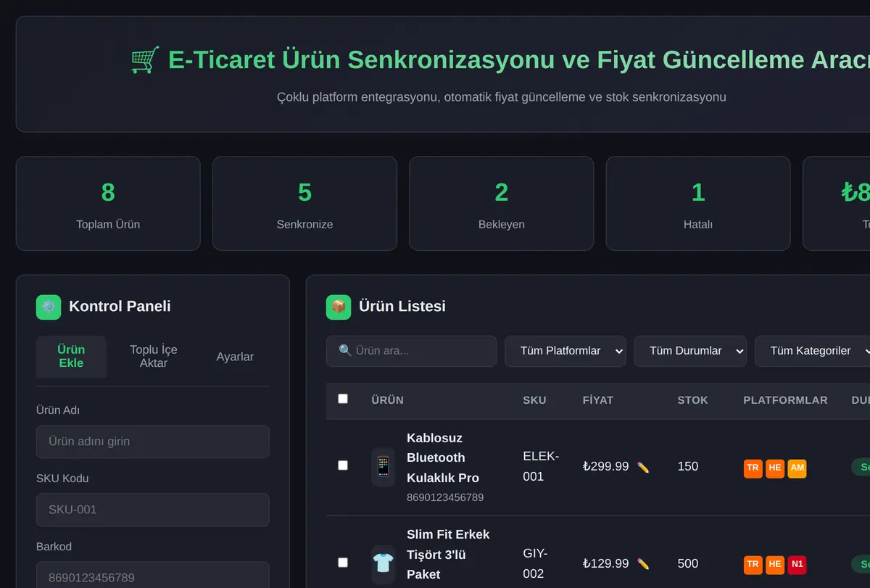The width and height of the screenshot is (870, 588).
Task: Click AM platform badge in ELEK-001 row
Action: coord(797,468)
